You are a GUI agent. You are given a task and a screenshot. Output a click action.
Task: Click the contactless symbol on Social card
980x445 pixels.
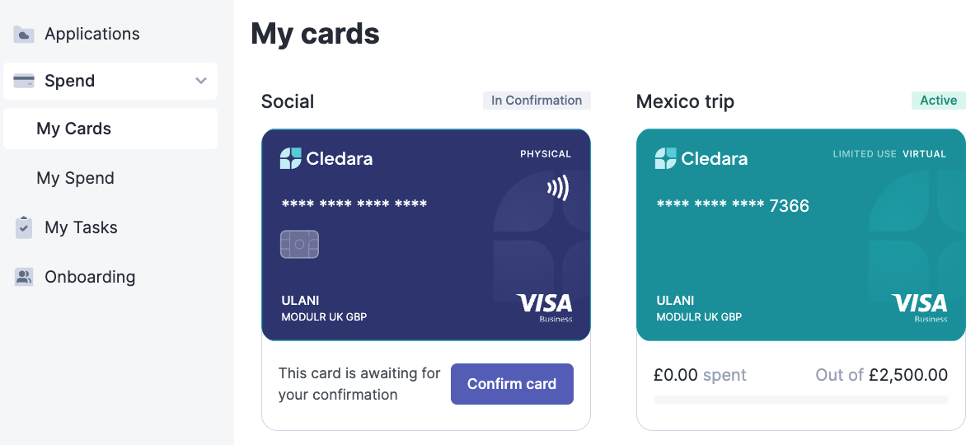point(558,189)
